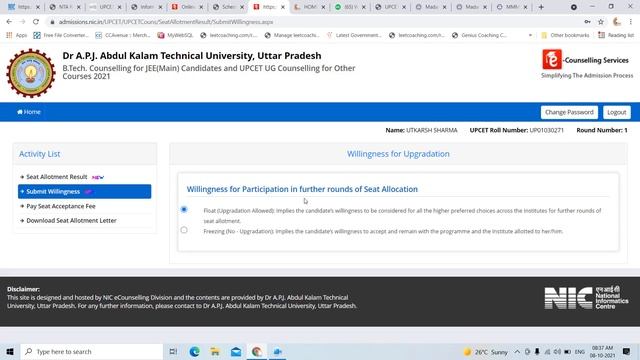This screenshot has width=640, height=360.
Task: Open Chrome three-dot menu
Action: 631,22
